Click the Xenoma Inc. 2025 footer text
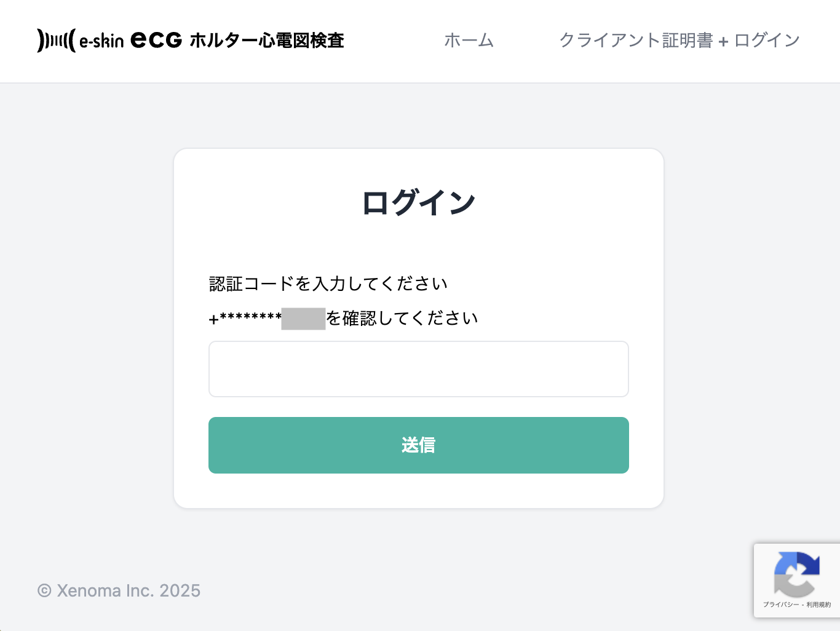 click(x=129, y=591)
